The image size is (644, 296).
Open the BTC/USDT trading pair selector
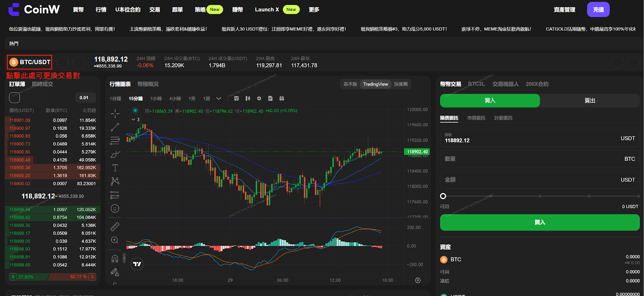(30, 62)
